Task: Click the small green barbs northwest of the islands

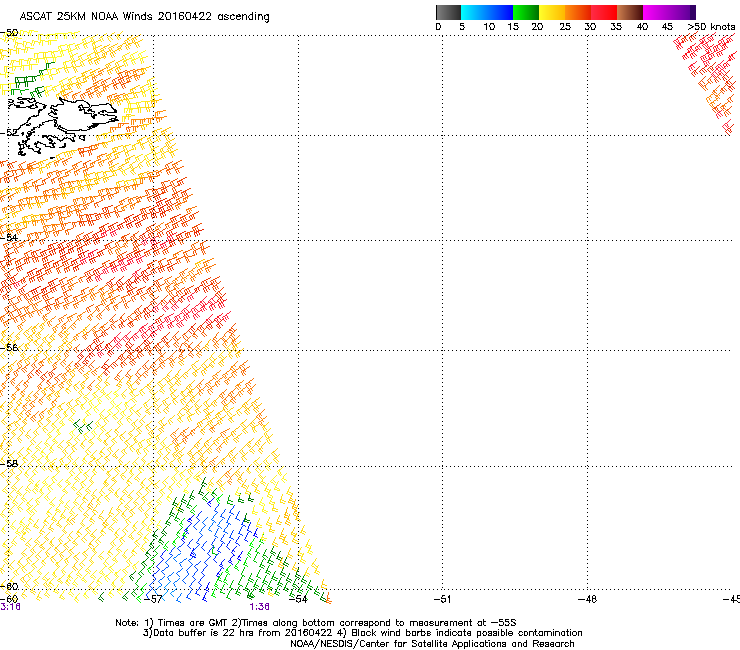Action: point(31,80)
